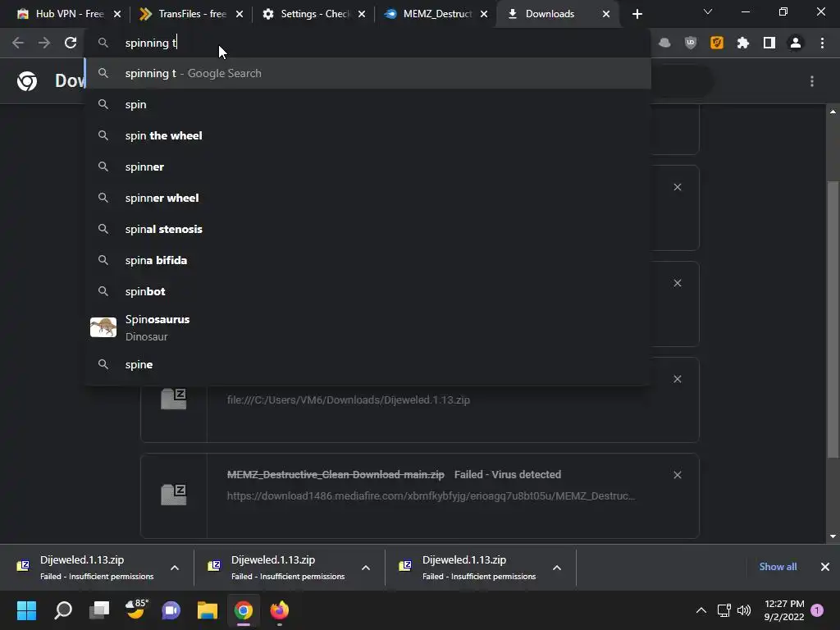Image resolution: width=840 pixels, height=630 pixels.
Task: Click the scrollbar down arrow
Action: [x=833, y=536]
